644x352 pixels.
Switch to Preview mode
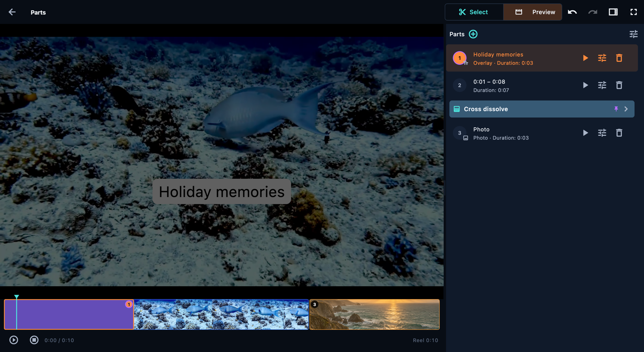click(x=533, y=12)
